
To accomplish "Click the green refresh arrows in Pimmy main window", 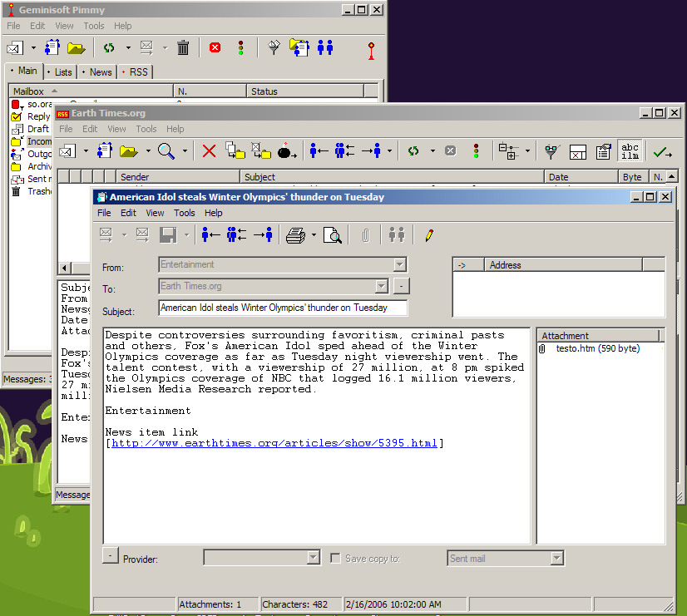I will coord(109,47).
